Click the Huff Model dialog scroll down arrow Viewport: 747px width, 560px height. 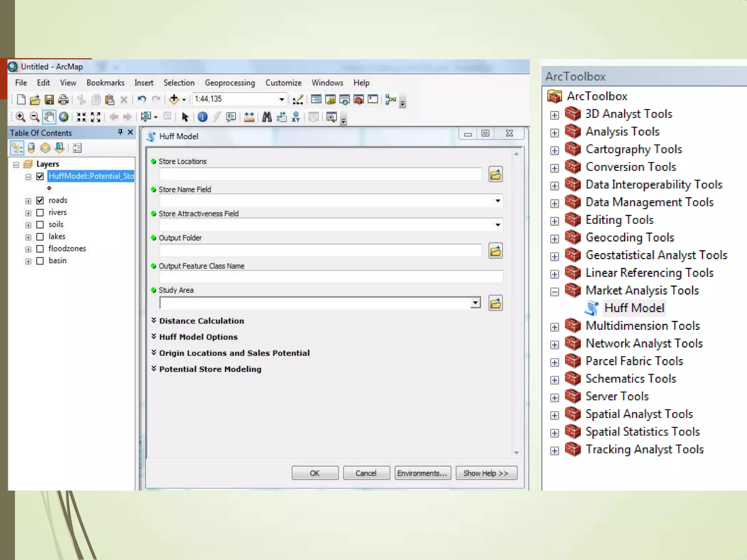pos(516,453)
